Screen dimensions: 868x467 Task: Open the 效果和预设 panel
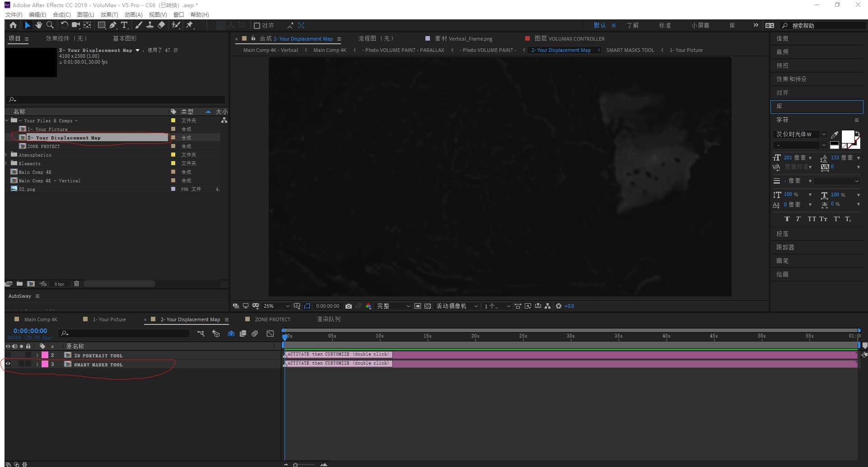pos(791,79)
